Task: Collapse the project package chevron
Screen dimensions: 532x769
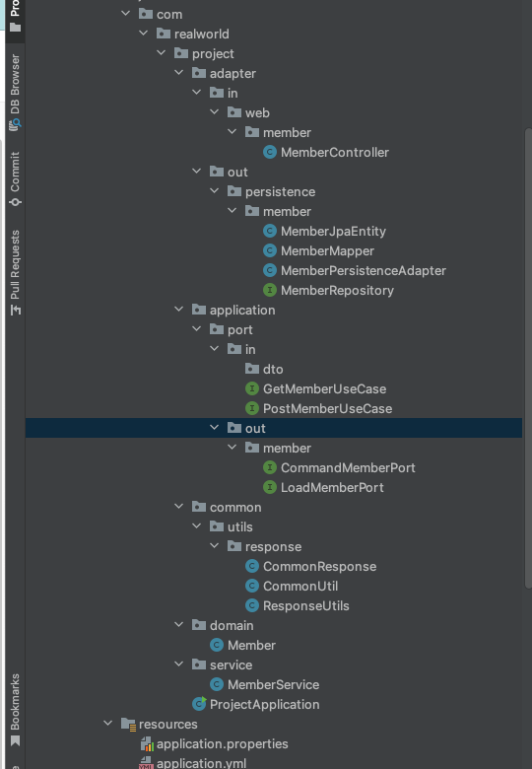Action: click(x=162, y=52)
